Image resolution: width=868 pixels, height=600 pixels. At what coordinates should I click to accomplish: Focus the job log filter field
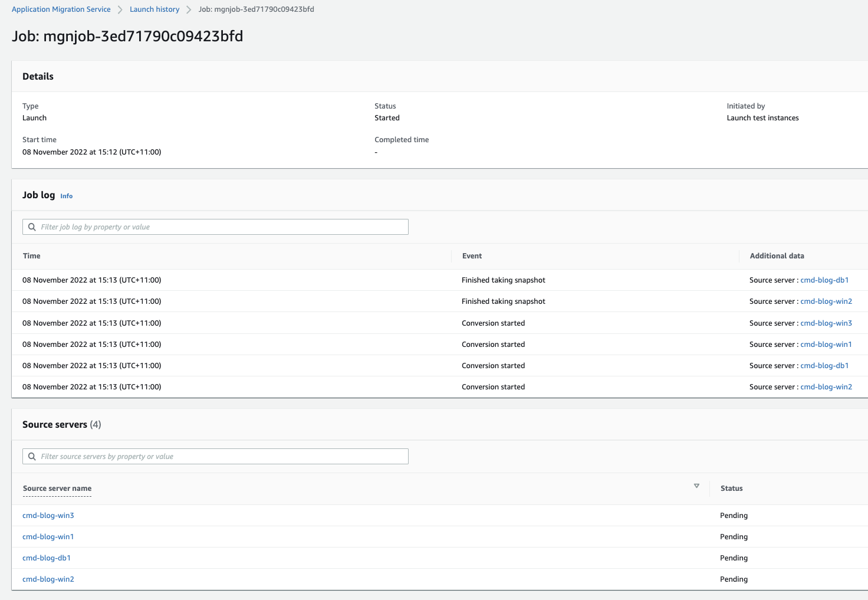pos(215,227)
